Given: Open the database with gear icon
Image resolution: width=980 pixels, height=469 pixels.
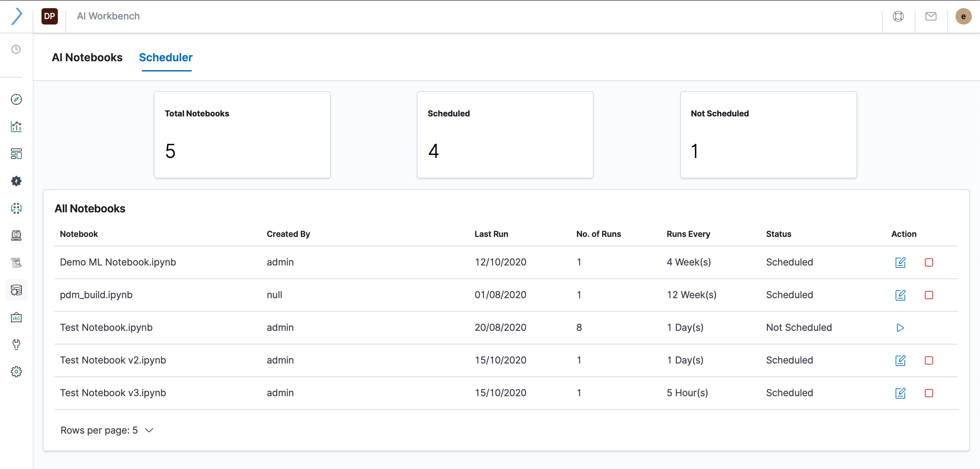Looking at the screenshot, I should click(16, 290).
